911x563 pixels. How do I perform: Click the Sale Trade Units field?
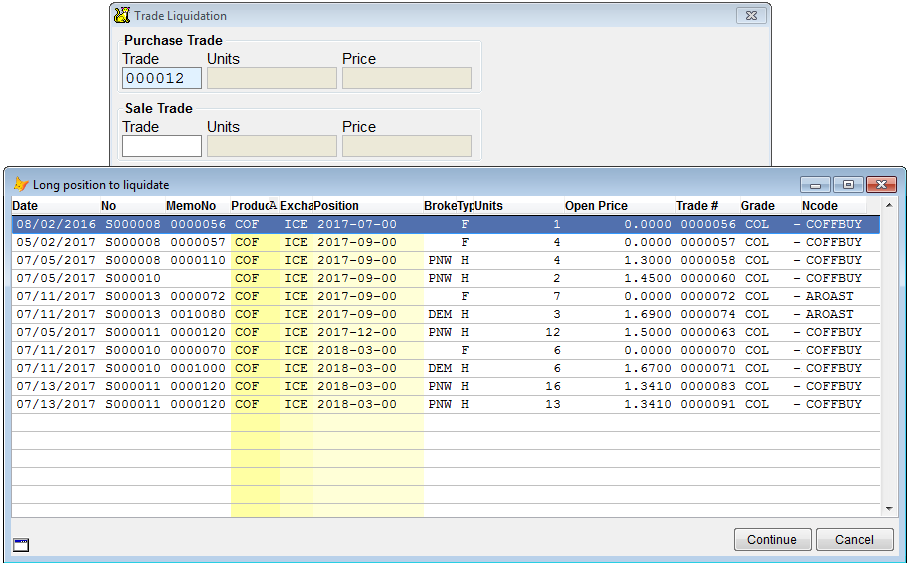tap(272, 146)
